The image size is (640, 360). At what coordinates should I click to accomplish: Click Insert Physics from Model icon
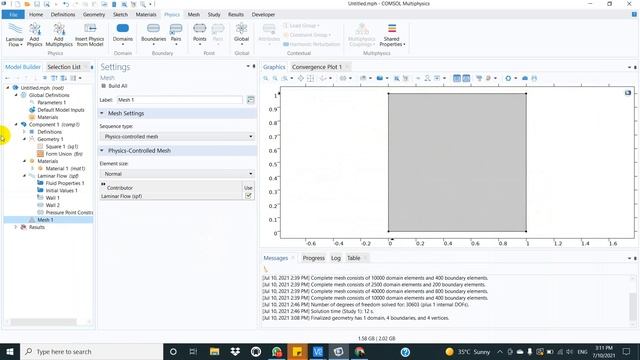point(90,35)
